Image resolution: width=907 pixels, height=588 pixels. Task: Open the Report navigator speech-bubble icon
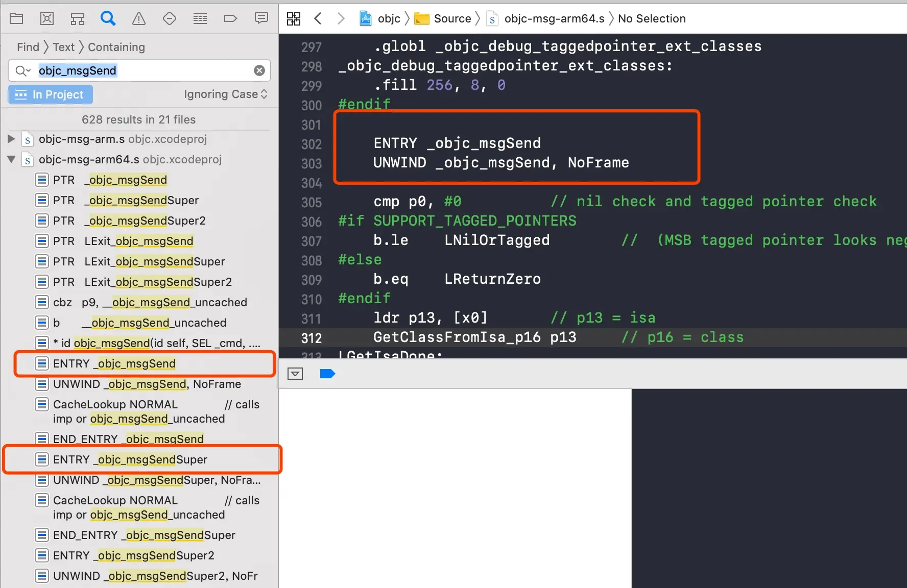point(261,19)
